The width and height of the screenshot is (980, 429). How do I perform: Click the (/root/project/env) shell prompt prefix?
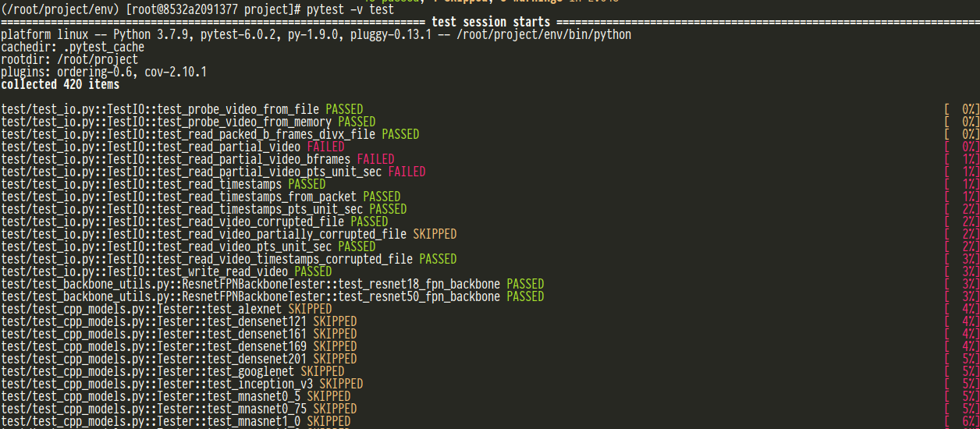[60, 9]
